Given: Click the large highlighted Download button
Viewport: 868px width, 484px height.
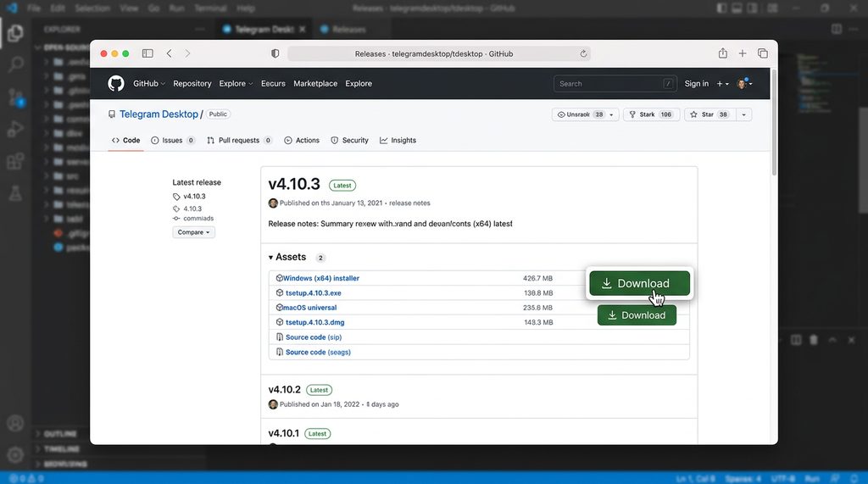Looking at the screenshot, I should [x=639, y=283].
